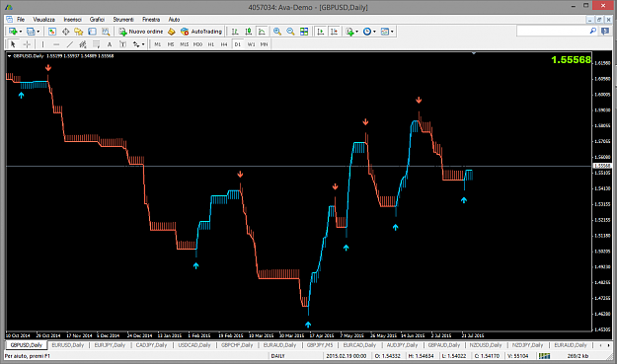
Task: Expand the Profiles dropdown arrow
Action: click(39, 32)
